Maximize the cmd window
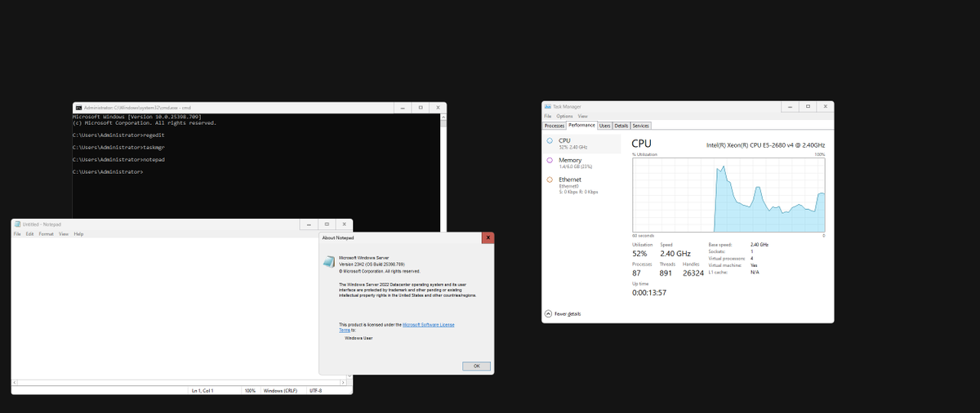The image size is (980, 413). click(420, 108)
